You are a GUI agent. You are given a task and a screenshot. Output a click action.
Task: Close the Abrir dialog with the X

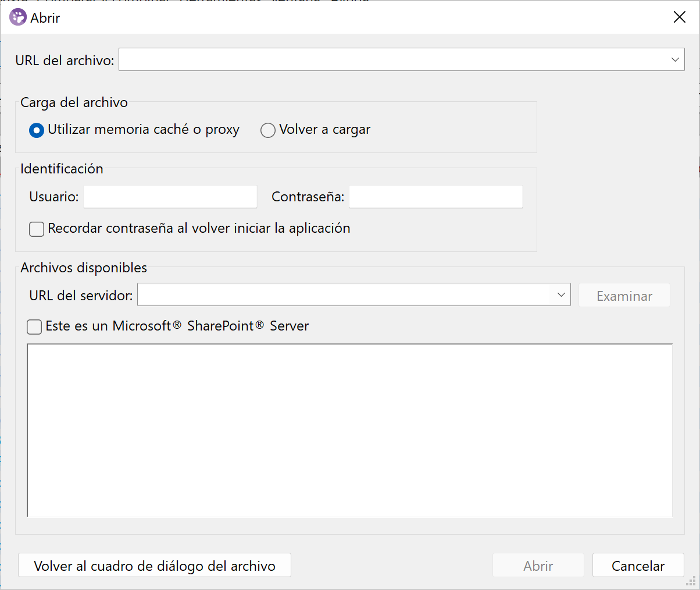680,17
